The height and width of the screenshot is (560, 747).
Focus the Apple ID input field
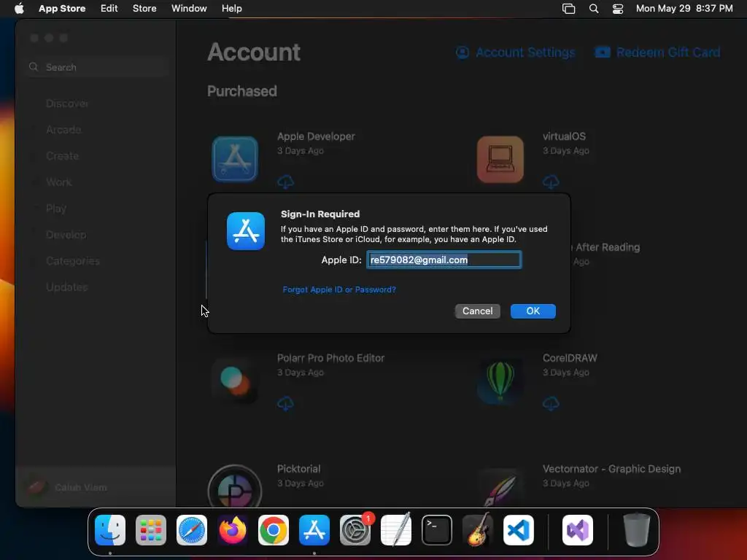click(x=444, y=260)
